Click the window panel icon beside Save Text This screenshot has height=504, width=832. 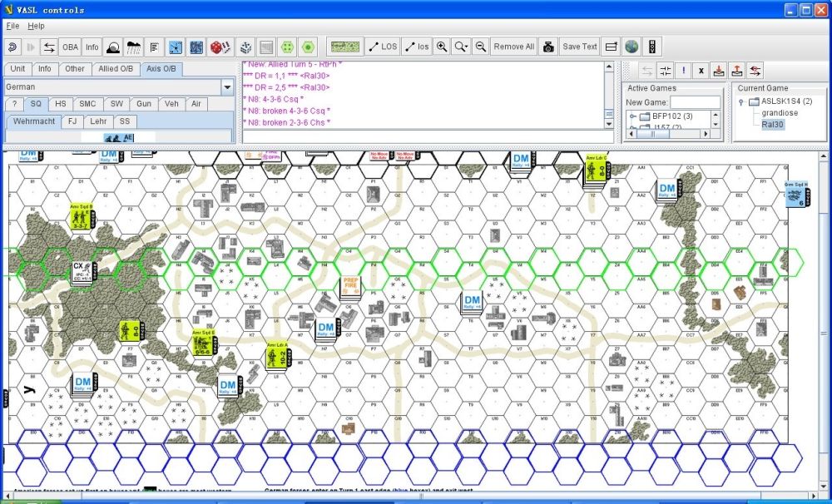tap(612, 47)
